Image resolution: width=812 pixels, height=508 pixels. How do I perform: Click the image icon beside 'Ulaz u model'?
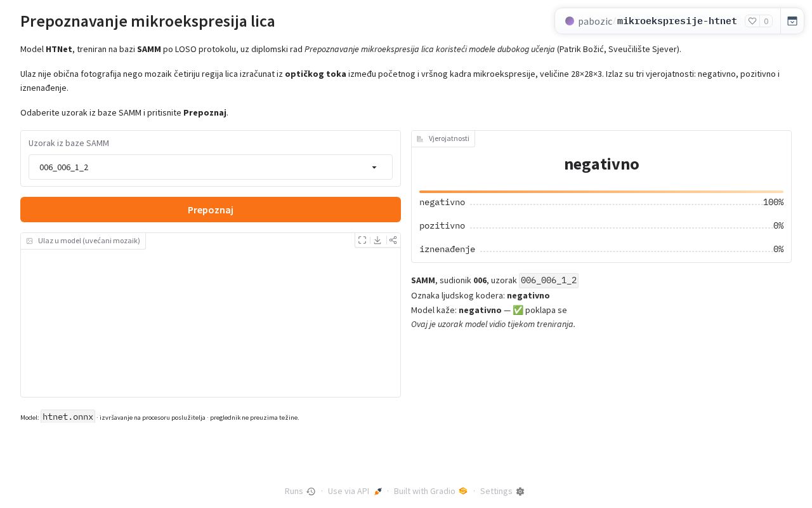coord(30,241)
